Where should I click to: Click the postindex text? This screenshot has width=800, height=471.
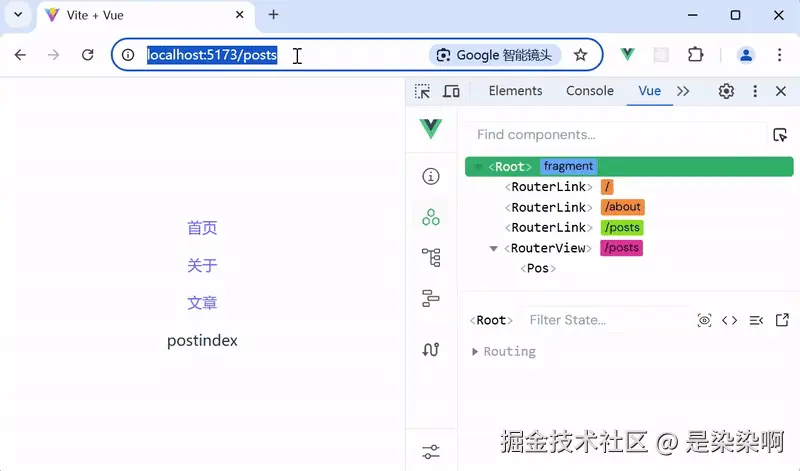203,340
